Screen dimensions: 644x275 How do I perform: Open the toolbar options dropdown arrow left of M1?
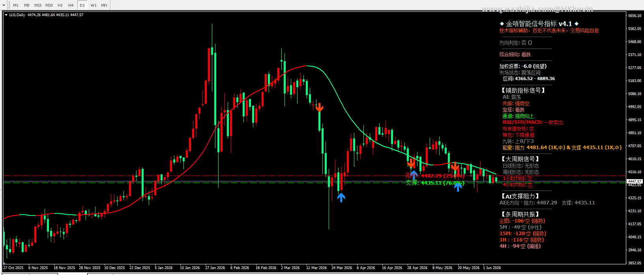tap(4, 5)
